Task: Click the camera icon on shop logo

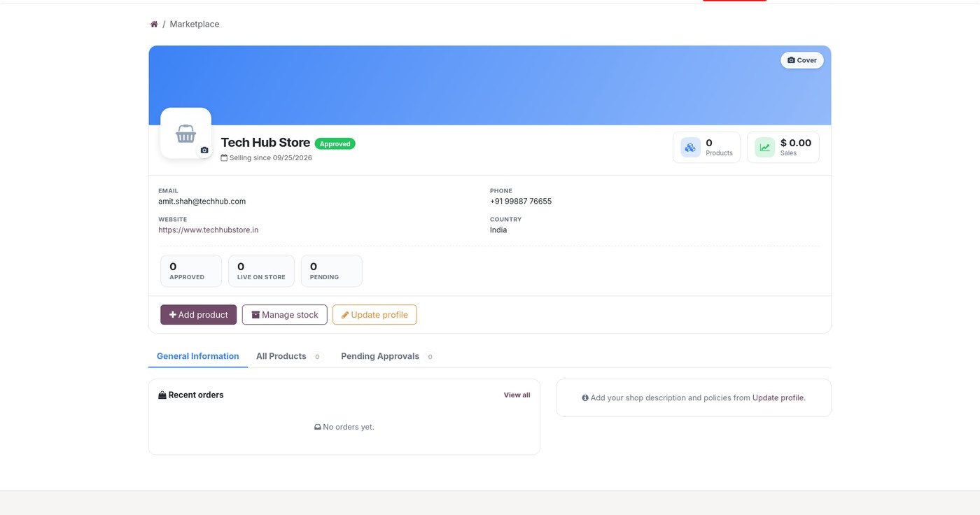Action: click(204, 150)
